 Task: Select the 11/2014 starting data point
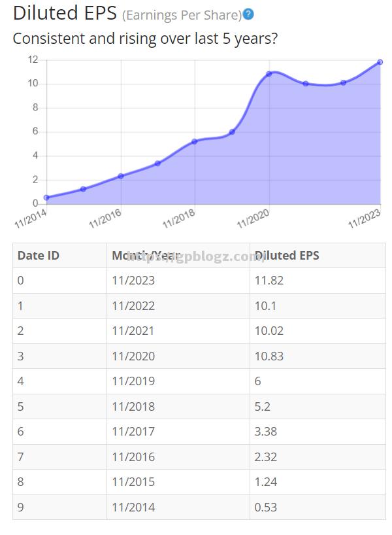click(46, 198)
